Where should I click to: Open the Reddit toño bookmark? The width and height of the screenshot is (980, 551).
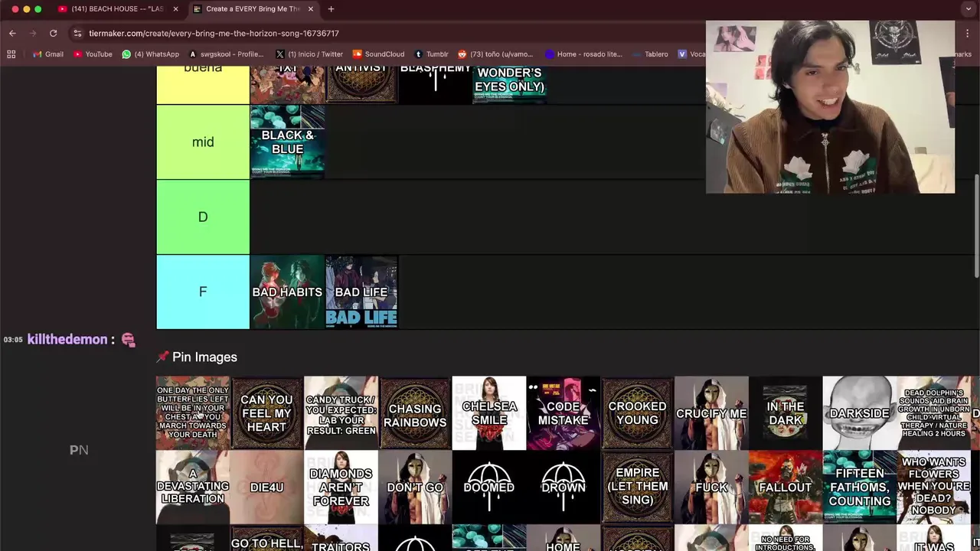tap(495, 54)
